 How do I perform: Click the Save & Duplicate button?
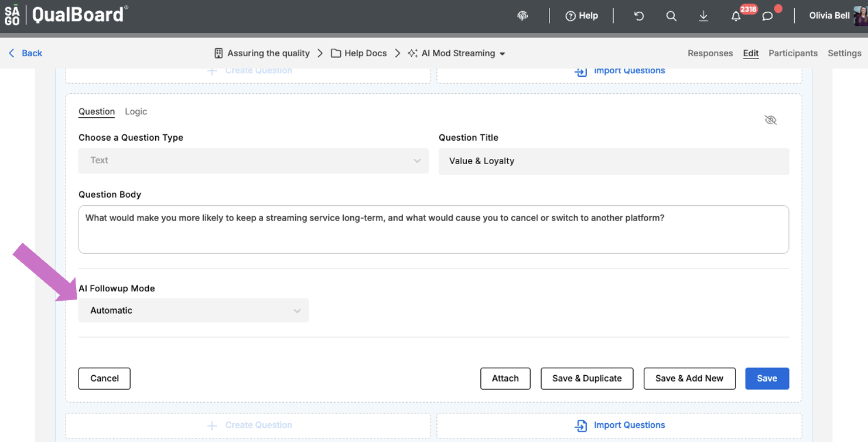coord(586,378)
